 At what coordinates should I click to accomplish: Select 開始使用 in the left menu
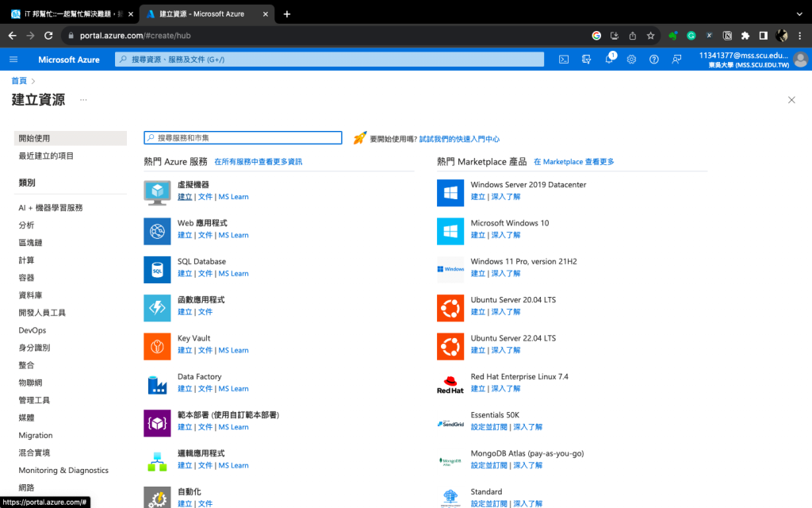71,138
